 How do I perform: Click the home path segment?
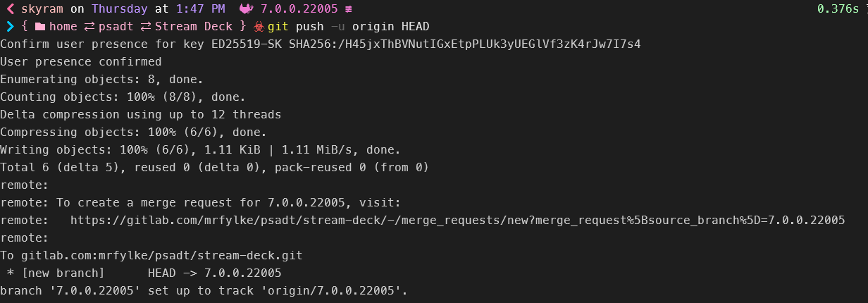[x=63, y=27]
